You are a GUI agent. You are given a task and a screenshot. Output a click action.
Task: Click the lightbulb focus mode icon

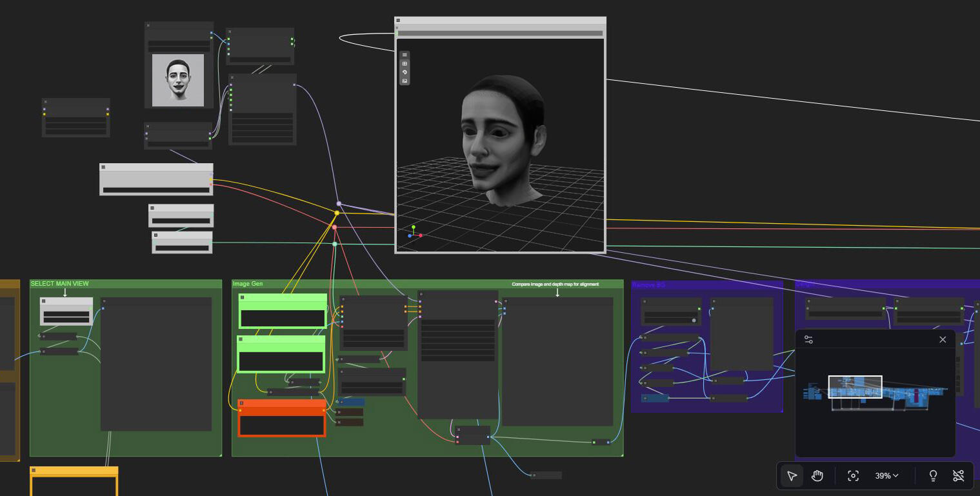pyautogui.click(x=933, y=476)
